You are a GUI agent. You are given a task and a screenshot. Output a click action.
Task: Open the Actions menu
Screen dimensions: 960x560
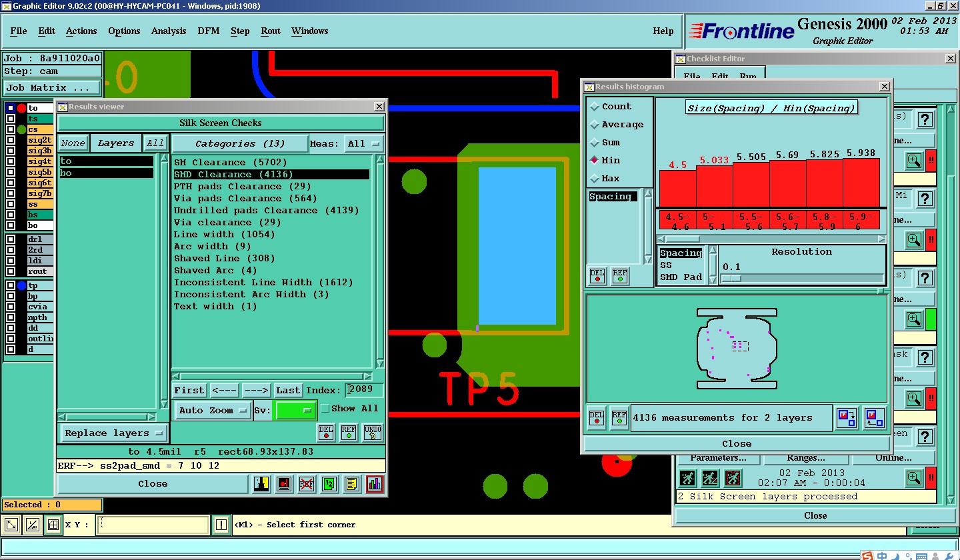pos(81,31)
